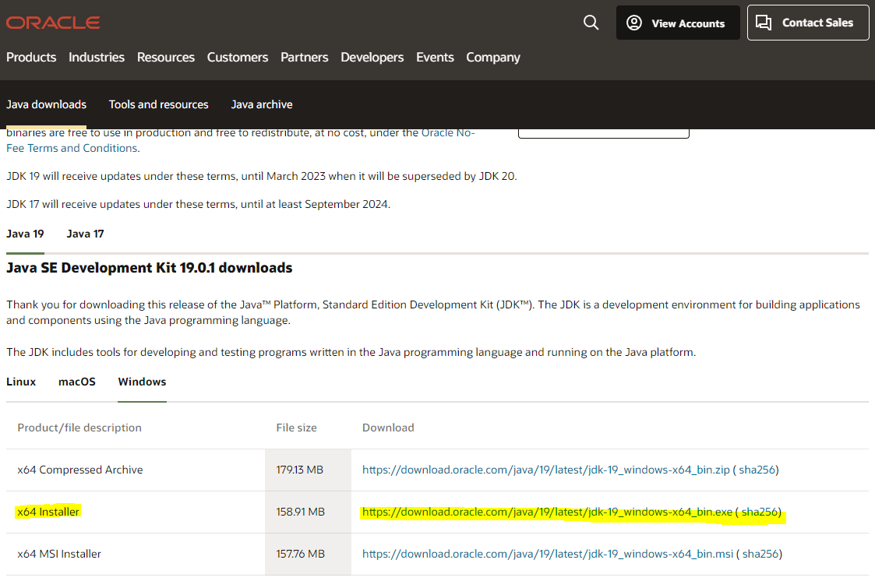The height and width of the screenshot is (588, 875).
Task: Switch to the macOS tab
Action: (76, 382)
